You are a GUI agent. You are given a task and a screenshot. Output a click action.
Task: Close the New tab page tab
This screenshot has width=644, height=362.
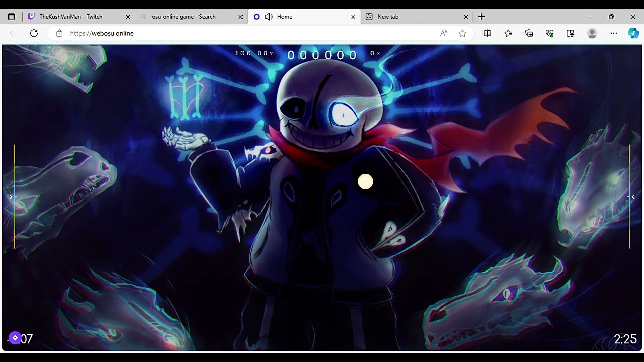point(466,17)
